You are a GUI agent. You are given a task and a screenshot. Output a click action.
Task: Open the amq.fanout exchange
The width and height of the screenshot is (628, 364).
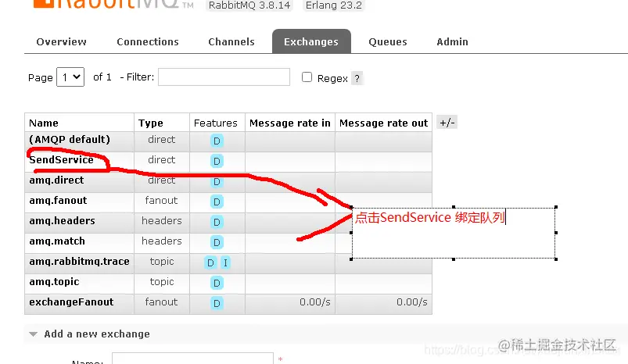tap(58, 201)
